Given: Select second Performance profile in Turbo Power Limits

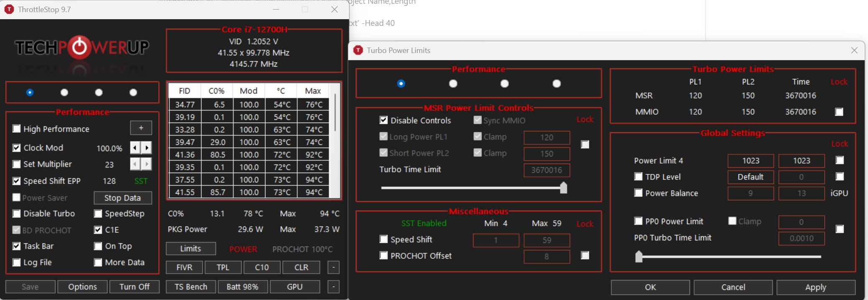Looking at the screenshot, I should pyautogui.click(x=453, y=83).
